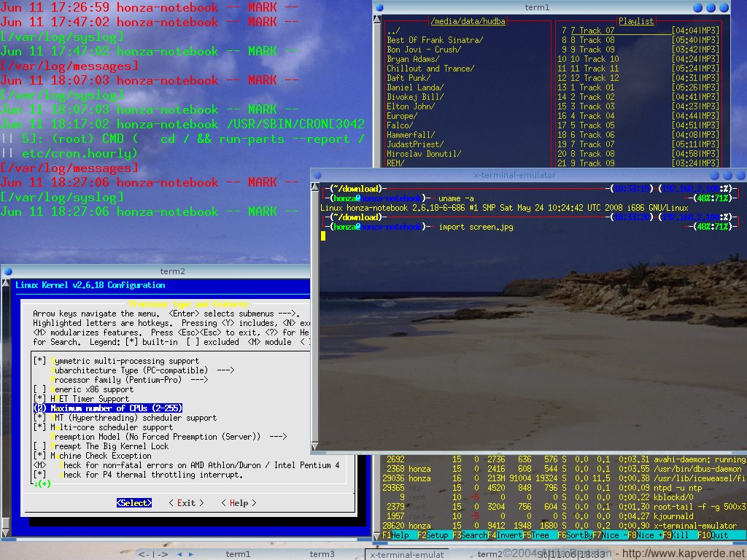747x560 pixels.
Task: Open Subarchitecture Type (PC-compatible) submenu
Action: coord(142,370)
